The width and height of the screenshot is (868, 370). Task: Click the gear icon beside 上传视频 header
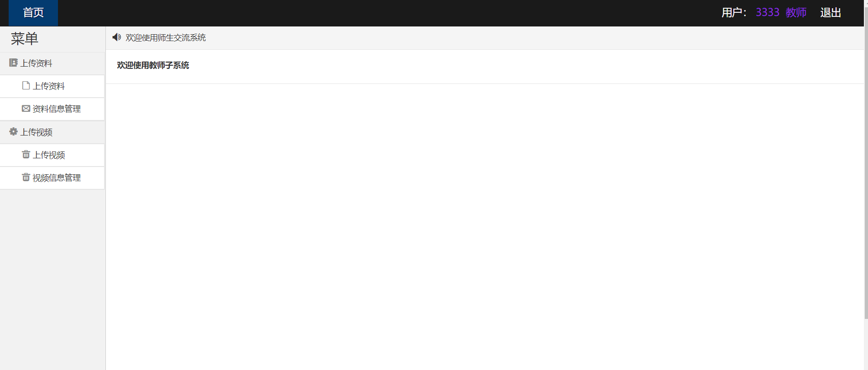point(13,132)
